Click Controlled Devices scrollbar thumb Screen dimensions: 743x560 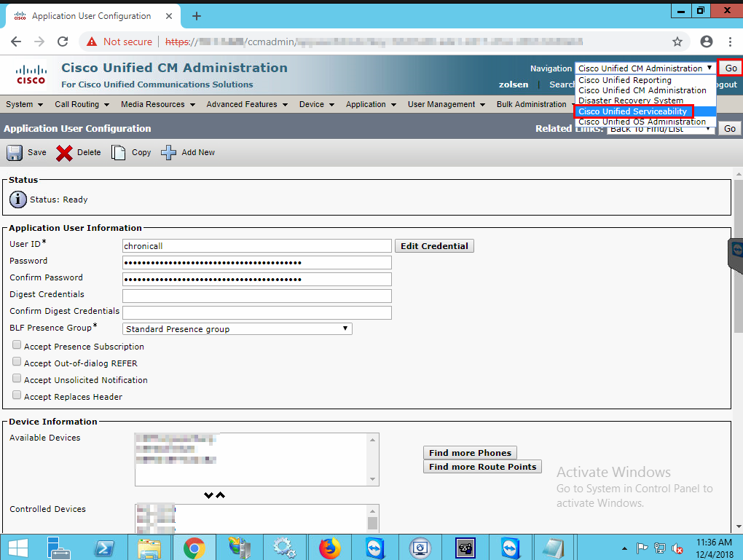(372, 523)
